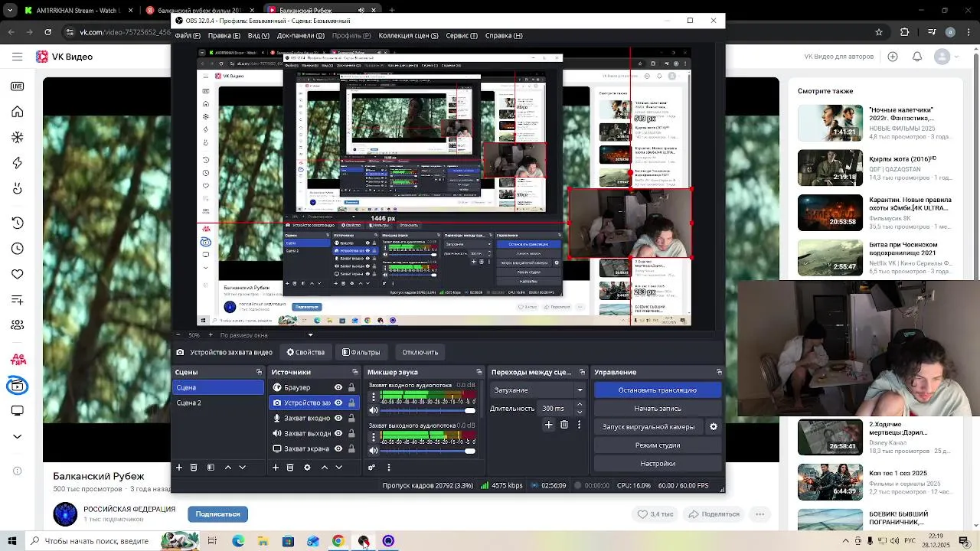Open OBS Studio from the taskbar

tap(363, 541)
